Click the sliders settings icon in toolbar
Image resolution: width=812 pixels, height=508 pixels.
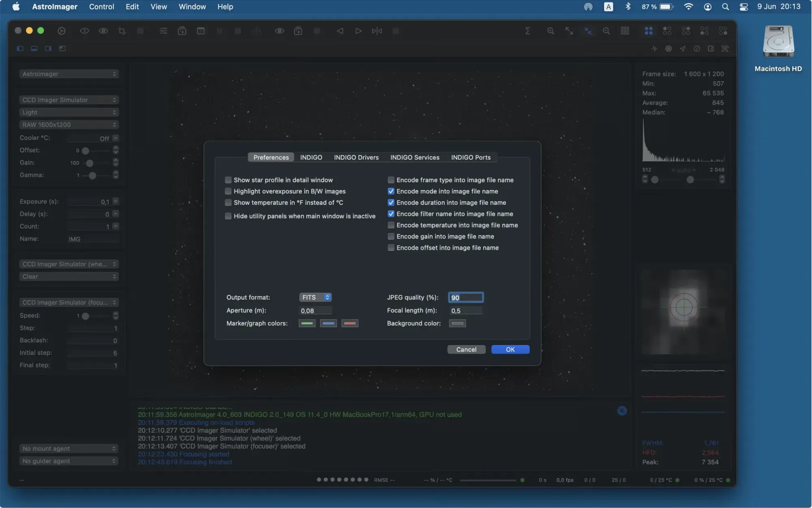[x=163, y=31]
